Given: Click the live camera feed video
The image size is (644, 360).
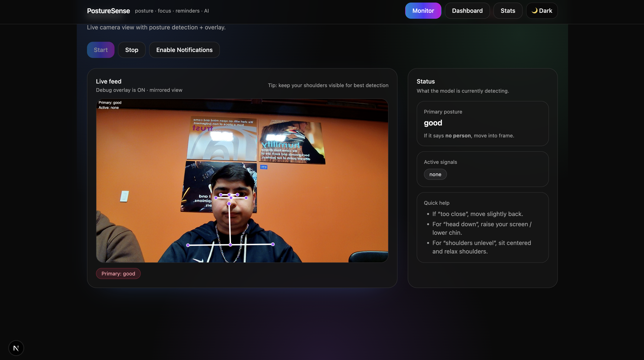Looking at the screenshot, I should pos(312,200).
